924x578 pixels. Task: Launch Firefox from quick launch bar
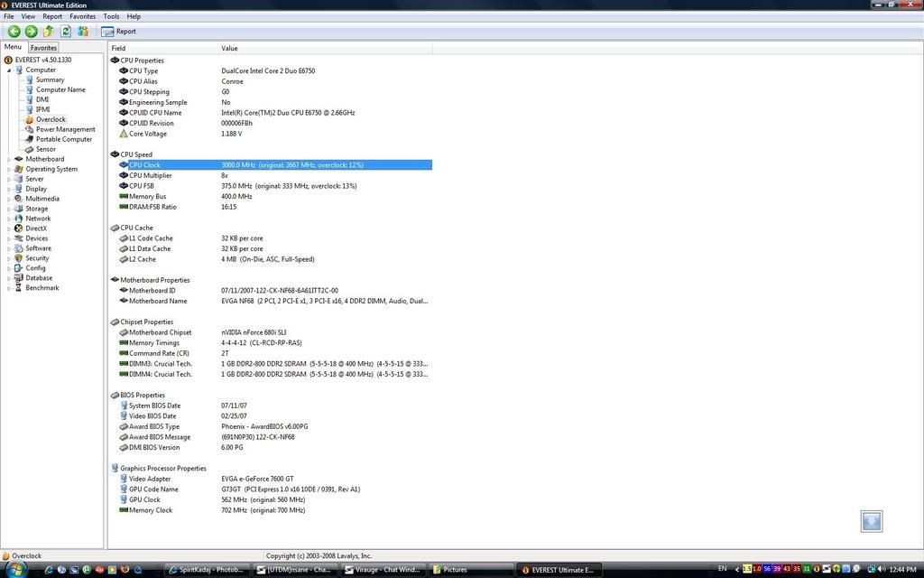(125, 570)
